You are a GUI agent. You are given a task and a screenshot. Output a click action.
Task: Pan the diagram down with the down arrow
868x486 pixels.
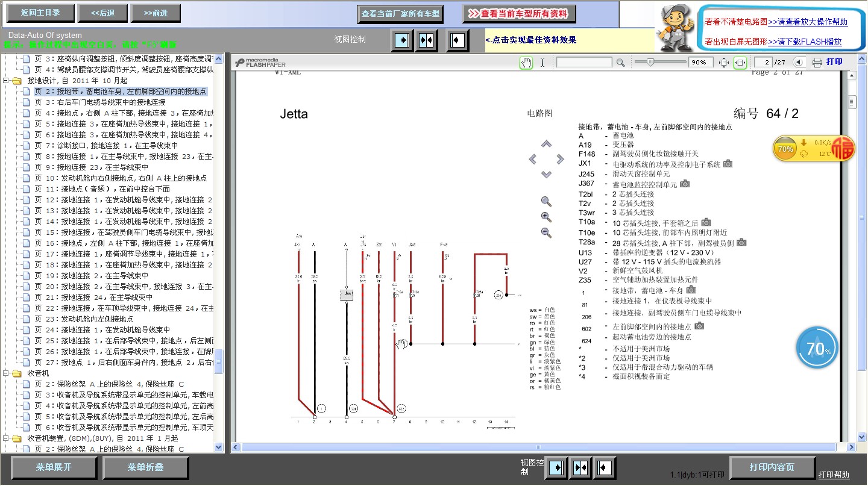pos(546,174)
